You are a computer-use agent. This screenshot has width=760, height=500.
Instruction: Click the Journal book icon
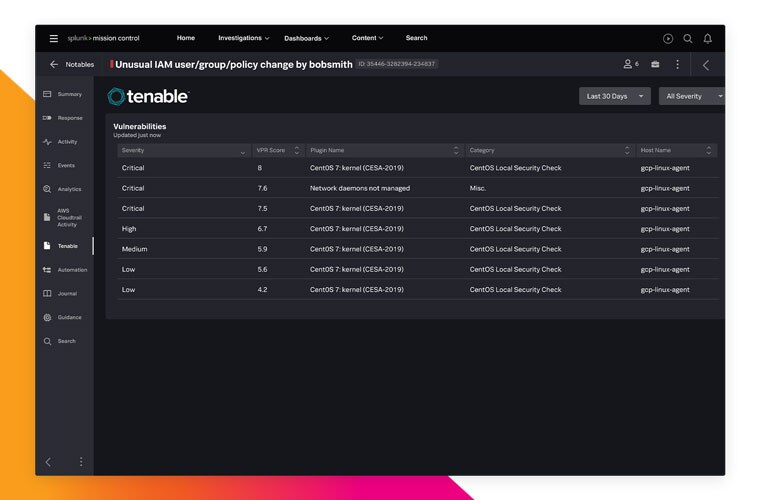click(x=47, y=294)
